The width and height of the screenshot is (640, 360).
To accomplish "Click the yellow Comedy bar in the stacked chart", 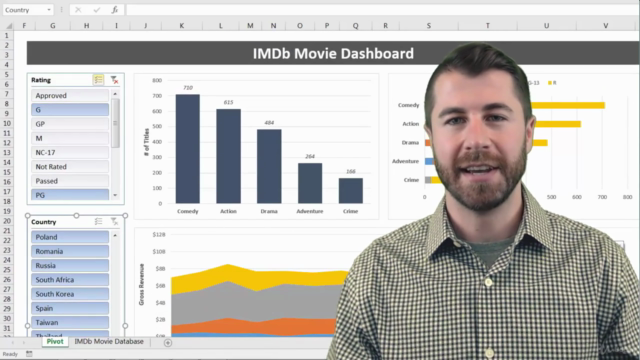I will tap(568, 105).
